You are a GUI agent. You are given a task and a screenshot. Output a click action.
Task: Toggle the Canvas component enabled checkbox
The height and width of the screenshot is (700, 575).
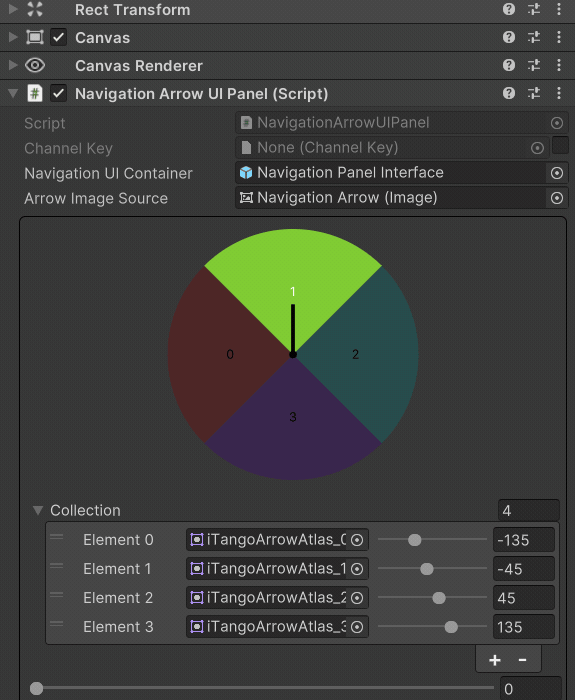point(58,37)
